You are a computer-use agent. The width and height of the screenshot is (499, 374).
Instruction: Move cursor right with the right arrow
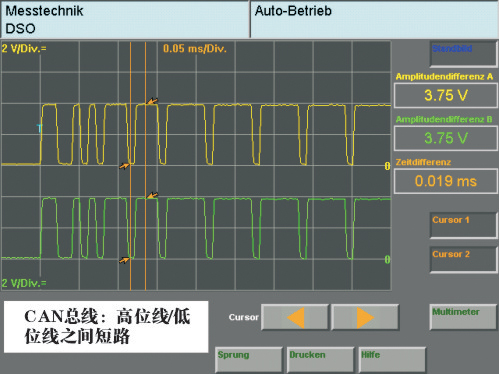365,317
